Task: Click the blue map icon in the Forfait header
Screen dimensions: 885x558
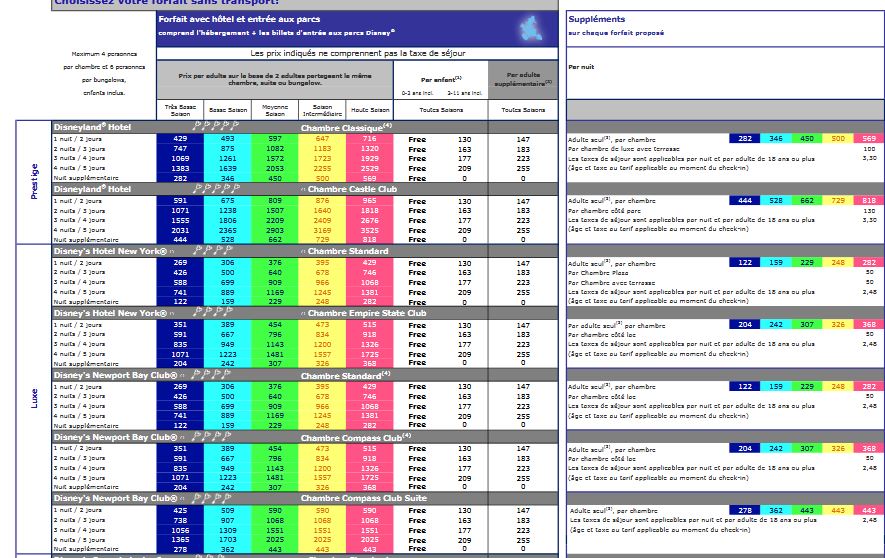Action: [530, 28]
